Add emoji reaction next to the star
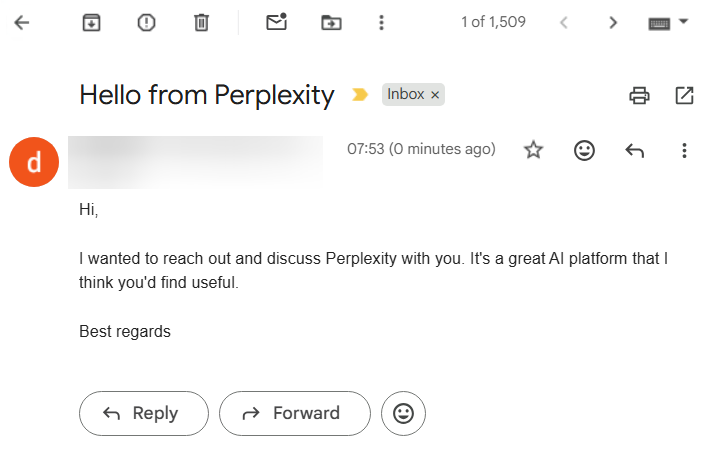 pyautogui.click(x=584, y=150)
